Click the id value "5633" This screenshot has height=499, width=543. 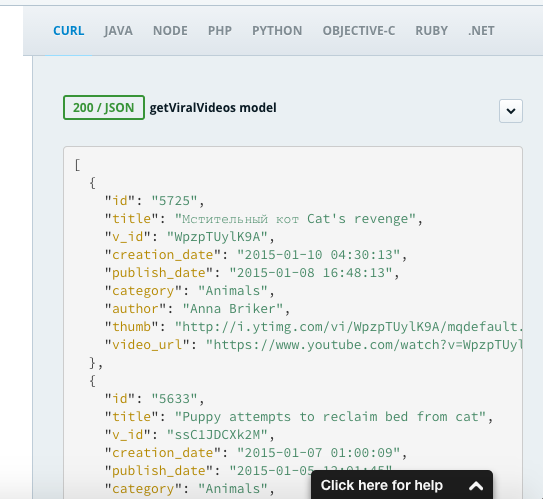click(x=175, y=399)
